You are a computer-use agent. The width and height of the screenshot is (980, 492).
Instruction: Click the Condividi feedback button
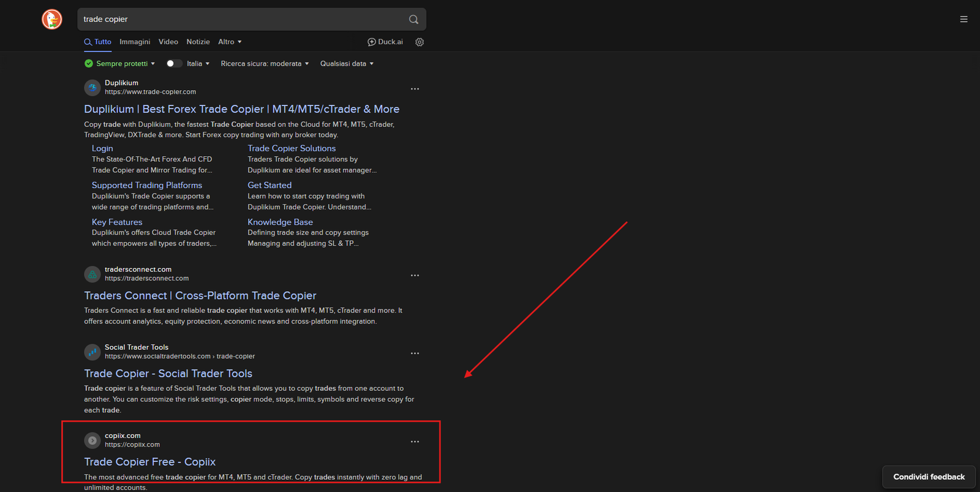click(929, 477)
